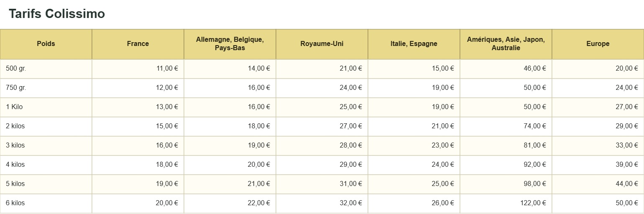Viewport: 644px width, 214px height.
Task: Select the "2 kilos" weight cell
Action: point(46,126)
